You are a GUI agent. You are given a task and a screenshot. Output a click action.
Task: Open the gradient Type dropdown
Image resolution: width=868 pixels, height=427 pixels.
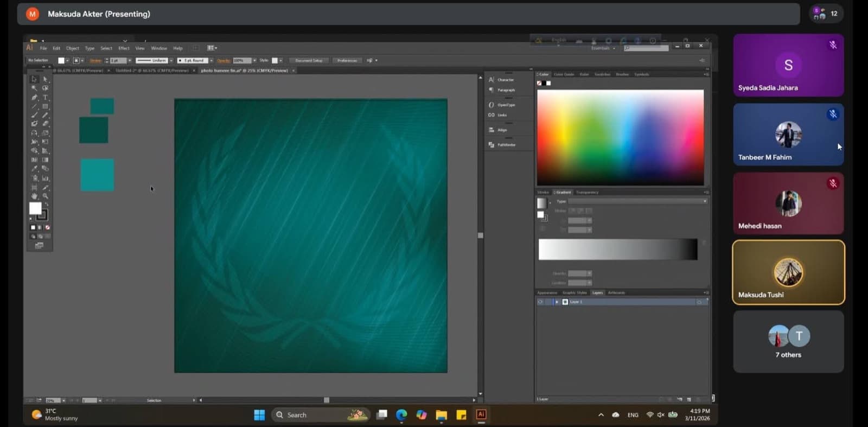(637, 201)
